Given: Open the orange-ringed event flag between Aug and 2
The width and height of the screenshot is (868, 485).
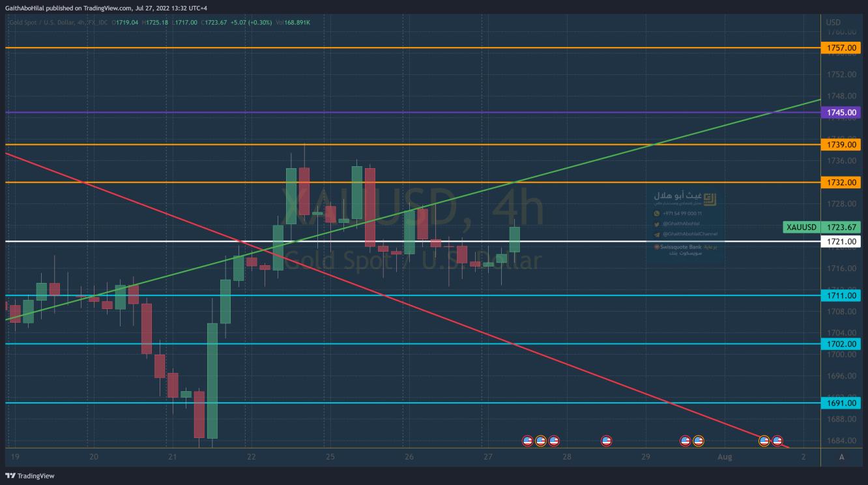Looking at the screenshot, I should tap(764, 441).
